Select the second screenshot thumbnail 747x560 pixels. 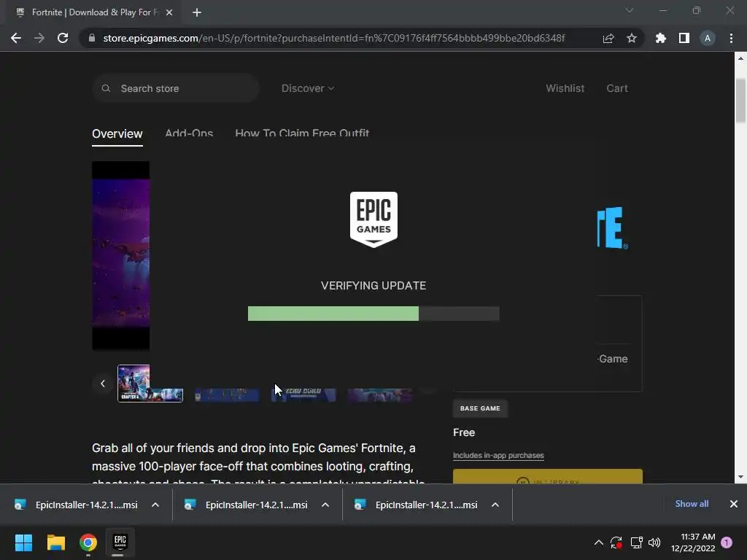click(x=227, y=394)
